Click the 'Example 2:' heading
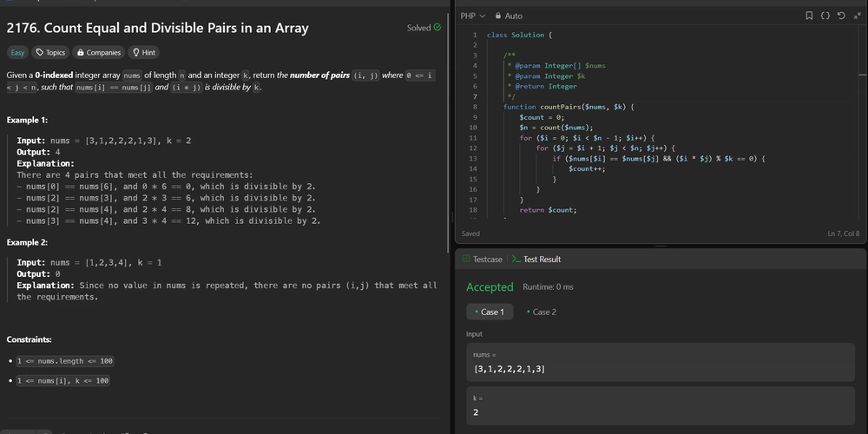The image size is (868, 434). click(27, 242)
